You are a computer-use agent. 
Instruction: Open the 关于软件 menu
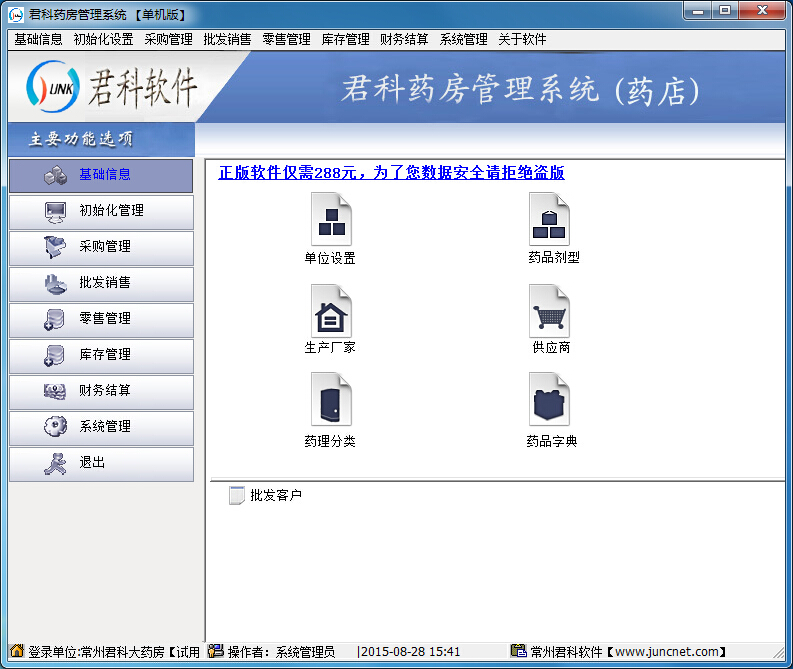[522, 39]
